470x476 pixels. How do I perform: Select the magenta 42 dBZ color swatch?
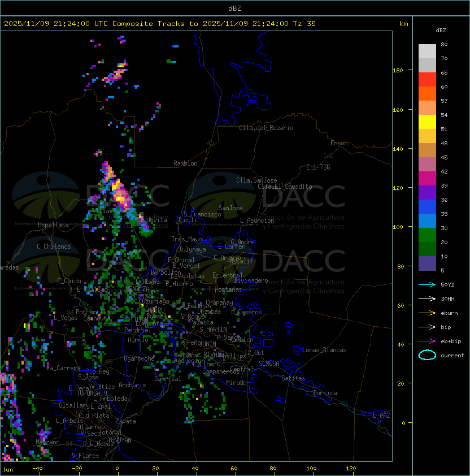[x=427, y=179]
